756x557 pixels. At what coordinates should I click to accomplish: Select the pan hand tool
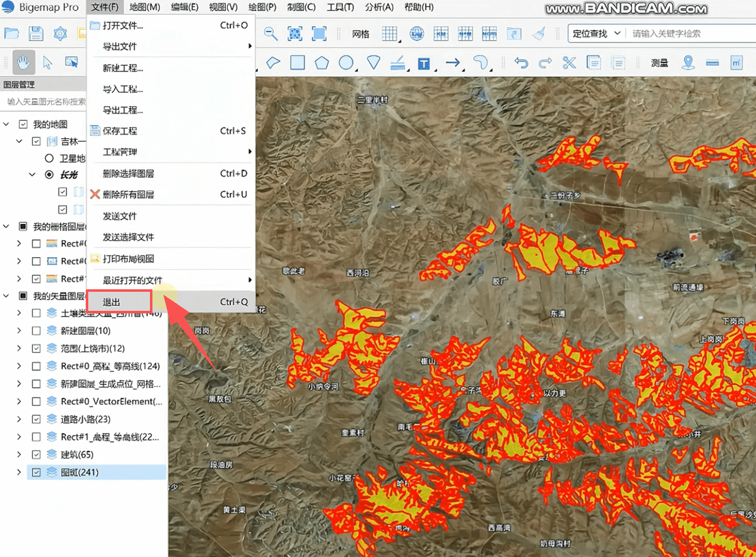23,62
